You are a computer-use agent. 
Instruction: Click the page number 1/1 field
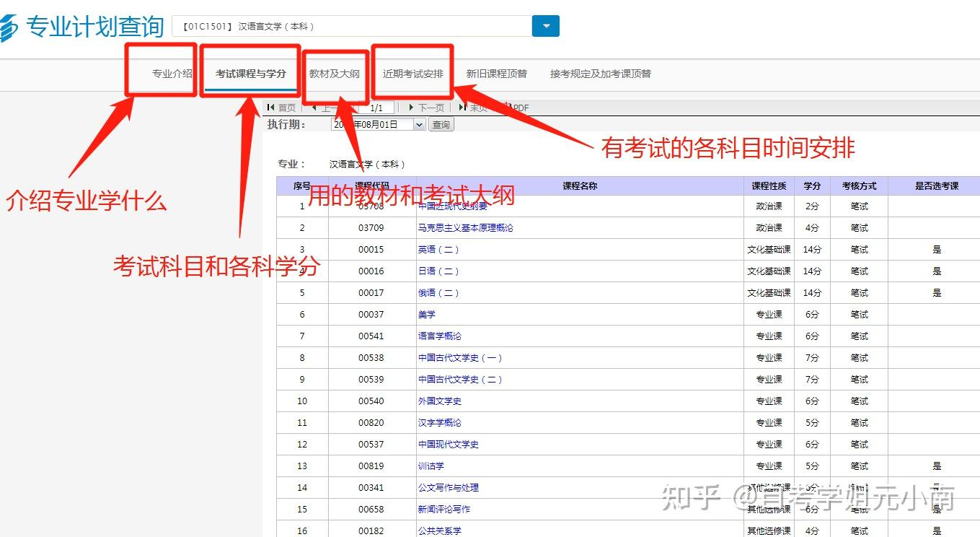(x=376, y=108)
